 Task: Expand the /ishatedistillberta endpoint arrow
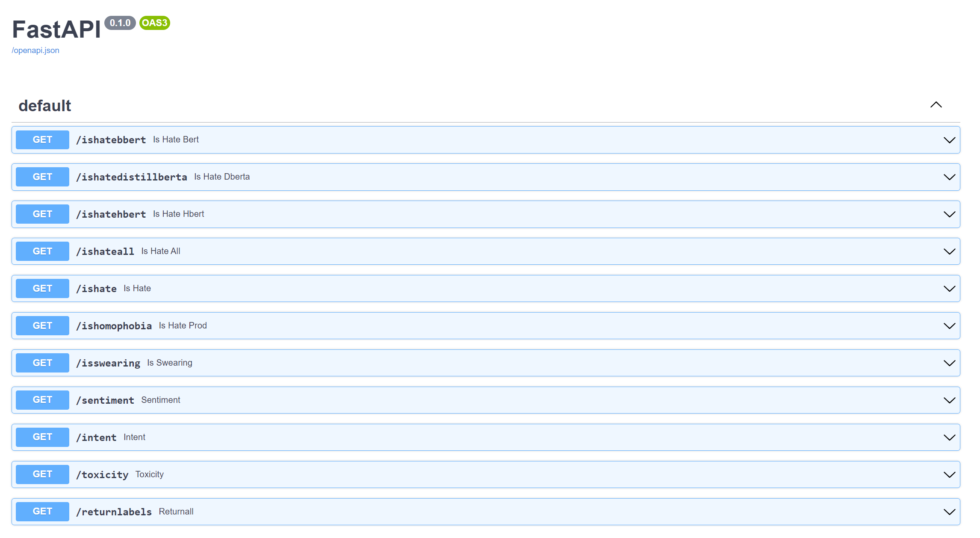949,177
